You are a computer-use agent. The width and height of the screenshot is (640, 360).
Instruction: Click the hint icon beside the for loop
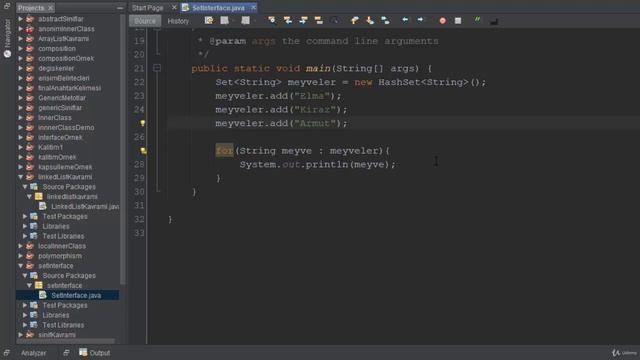tap(143, 151)
